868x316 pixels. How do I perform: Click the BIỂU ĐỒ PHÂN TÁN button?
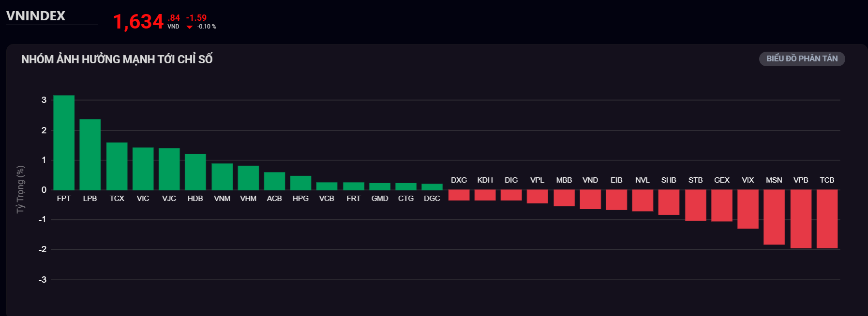click(x=802, y=59)
